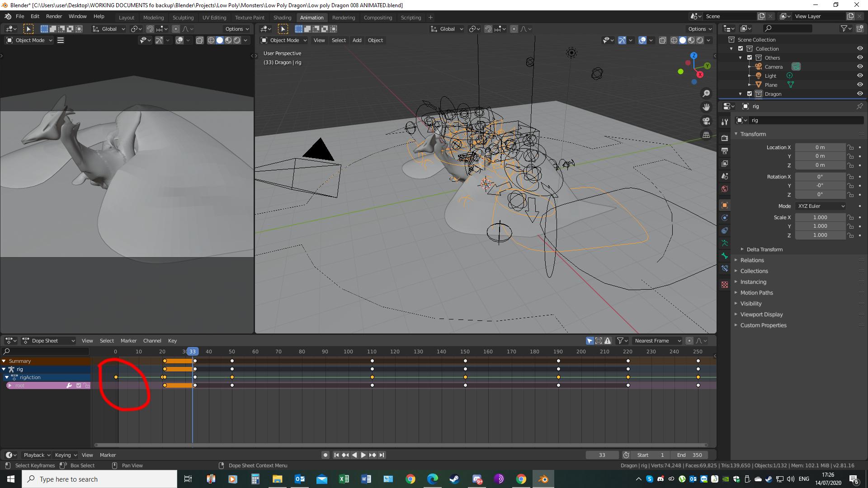868x488 pixels.
Task: Open the Keying popover in timeline
Action: point(66,455)
